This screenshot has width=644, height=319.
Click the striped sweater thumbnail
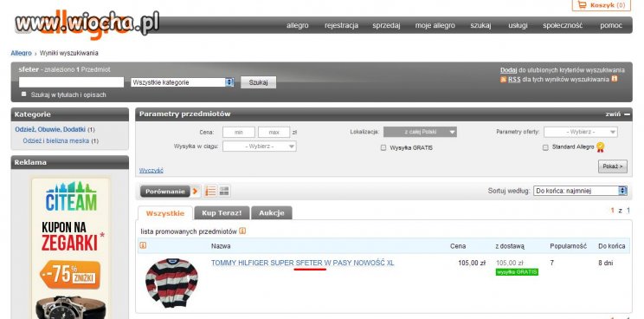171,283
